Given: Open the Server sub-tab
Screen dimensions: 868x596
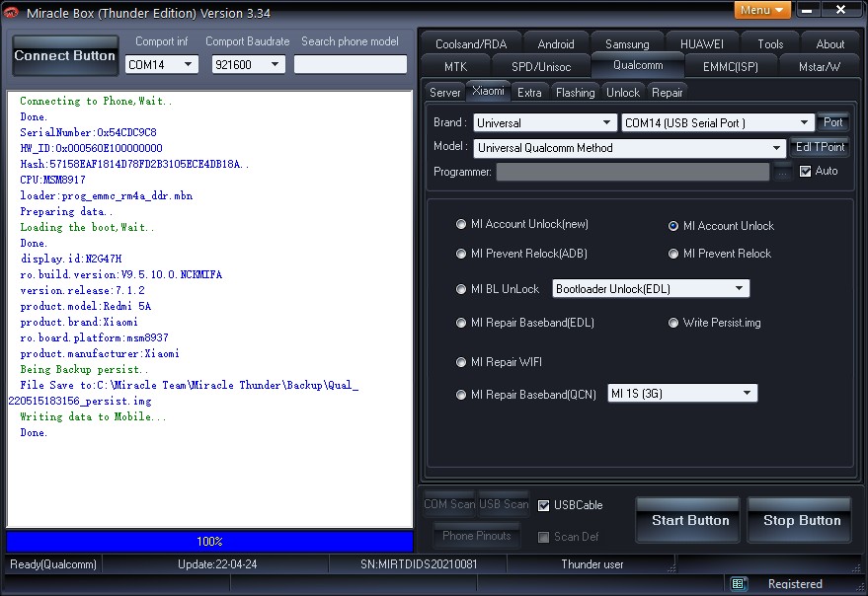Looking at the screenshot, I should pyautogui.click(x=445, y=93).
